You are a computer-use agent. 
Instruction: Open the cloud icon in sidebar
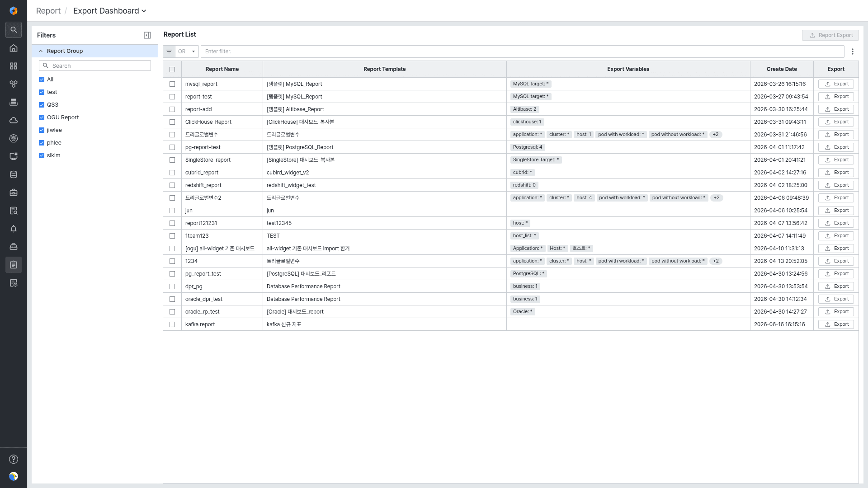[x=14, y=120]
